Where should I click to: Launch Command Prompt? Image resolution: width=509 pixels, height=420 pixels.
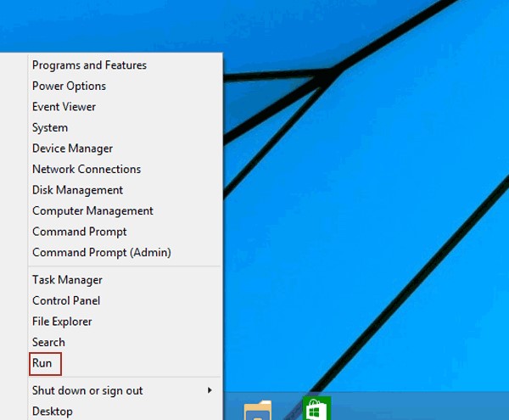click(x=79, y=232)
